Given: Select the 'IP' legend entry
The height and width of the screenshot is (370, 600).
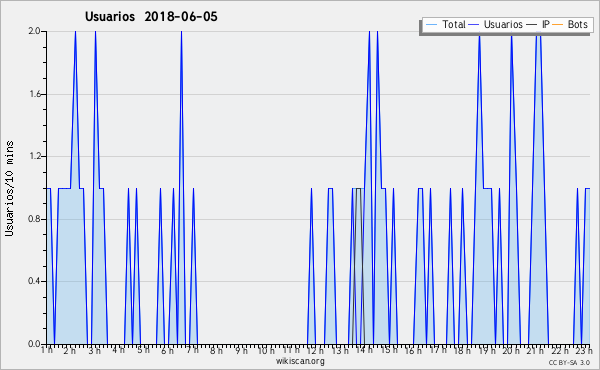Looking at the screenshot, I should 546,24.
